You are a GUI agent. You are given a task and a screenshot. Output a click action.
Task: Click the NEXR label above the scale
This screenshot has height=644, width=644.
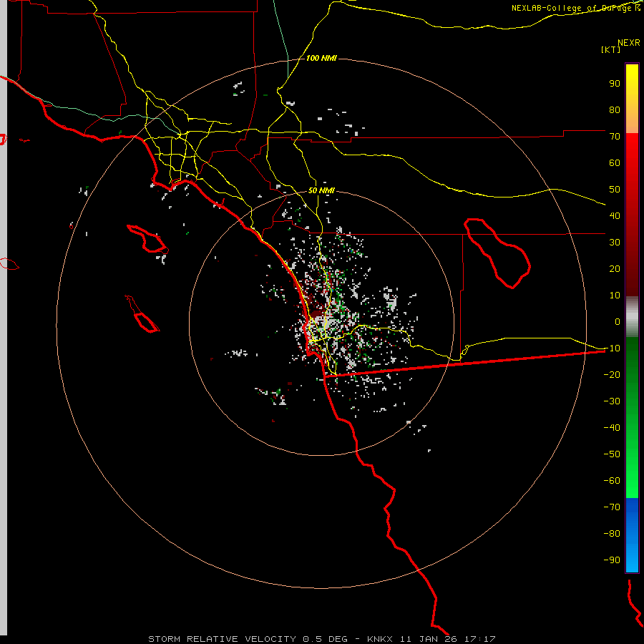(x=628, y=43)
